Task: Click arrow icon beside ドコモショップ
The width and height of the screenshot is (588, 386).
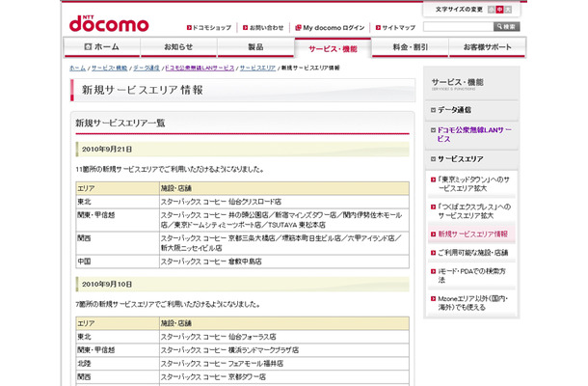Action: click(x=189, y=27)
